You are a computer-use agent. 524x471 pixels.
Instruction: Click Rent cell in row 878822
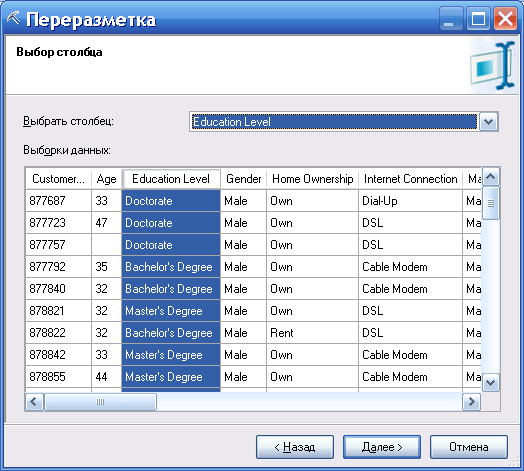point(312,333)
